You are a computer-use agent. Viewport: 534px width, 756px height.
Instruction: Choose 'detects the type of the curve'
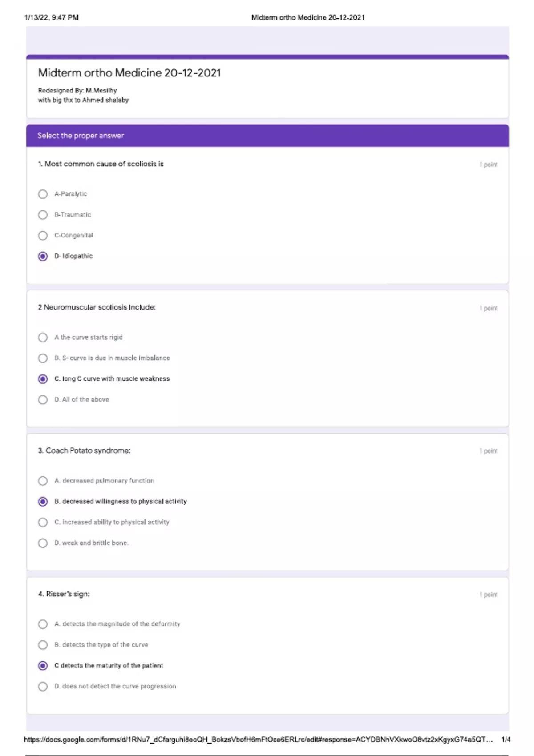[43, 645]
